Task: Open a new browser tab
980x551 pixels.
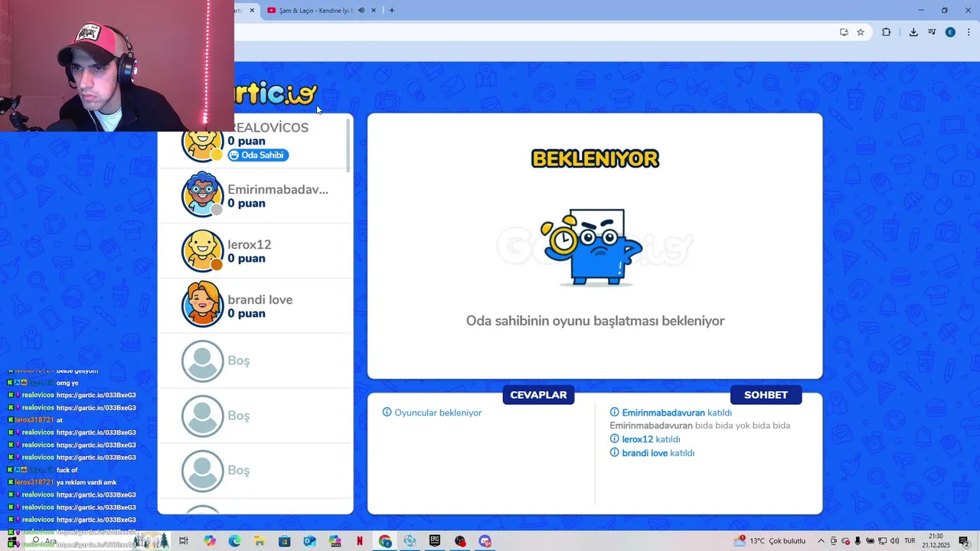Action: point(392,10)
